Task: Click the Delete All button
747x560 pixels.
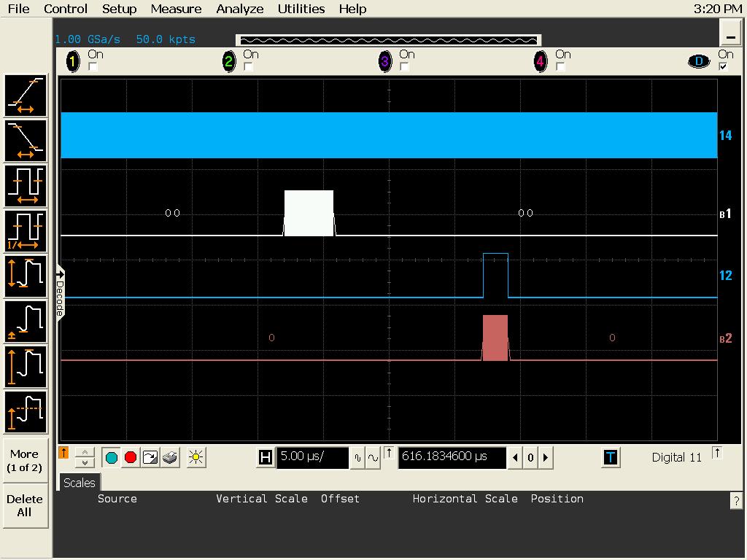Action: pyautogui.click(x=25, y=505)
